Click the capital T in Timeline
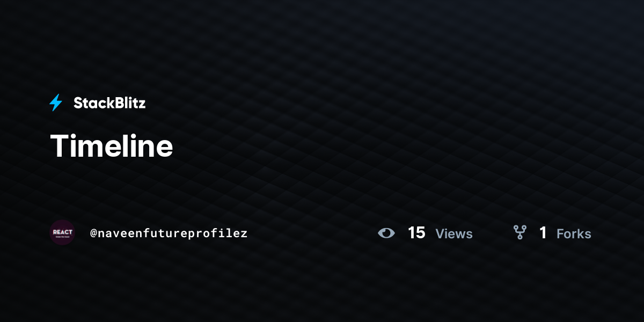This screenshot has width=644, height=322. [x=60, y=145]
